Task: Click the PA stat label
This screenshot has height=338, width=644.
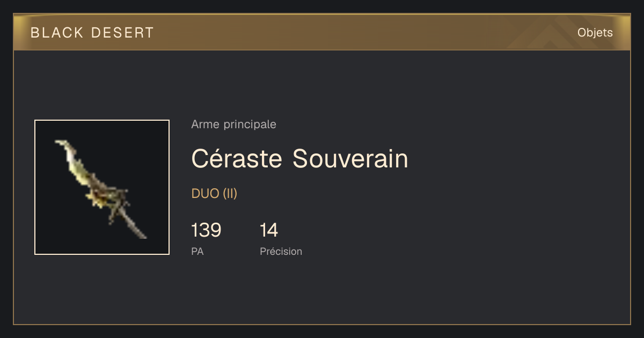Action: click(x=197, y=251)
